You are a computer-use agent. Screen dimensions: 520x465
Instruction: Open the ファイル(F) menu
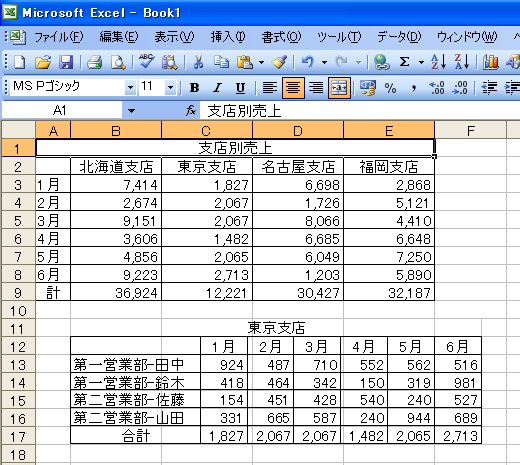[59, 36]
